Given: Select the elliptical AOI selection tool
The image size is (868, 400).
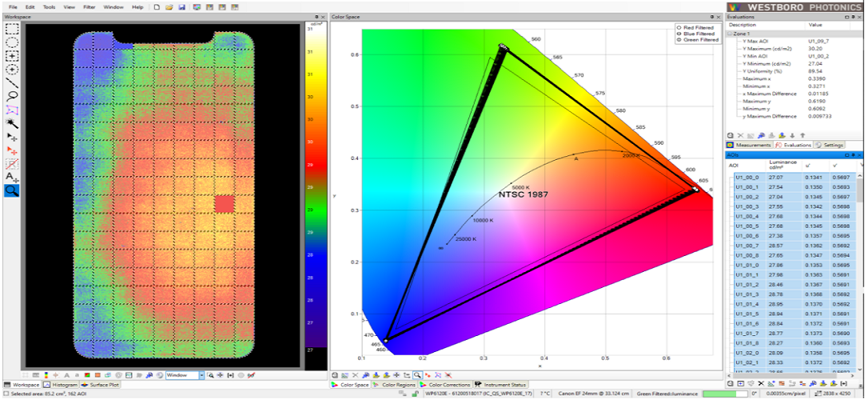Looking at the screenshot, I should (x=12, y=42).
